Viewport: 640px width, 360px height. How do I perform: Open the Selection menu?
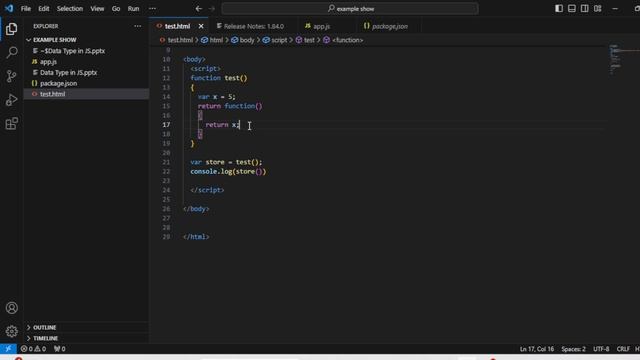[x=70, y=8]
